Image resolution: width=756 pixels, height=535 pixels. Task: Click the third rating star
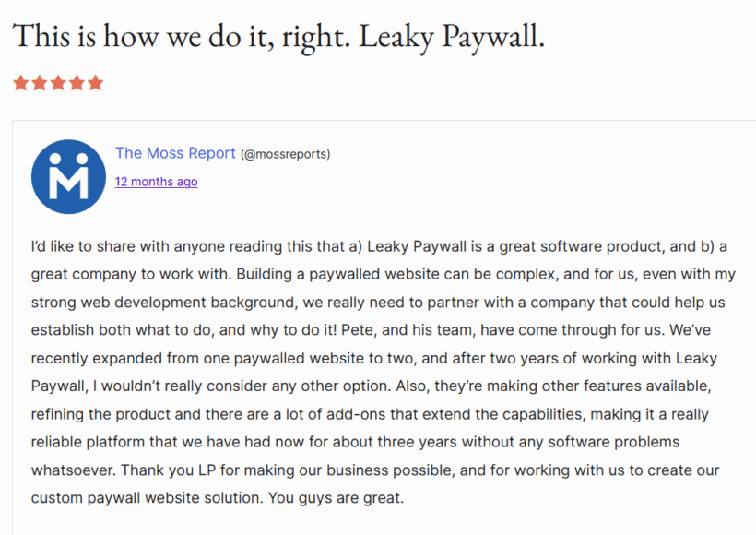58,83
